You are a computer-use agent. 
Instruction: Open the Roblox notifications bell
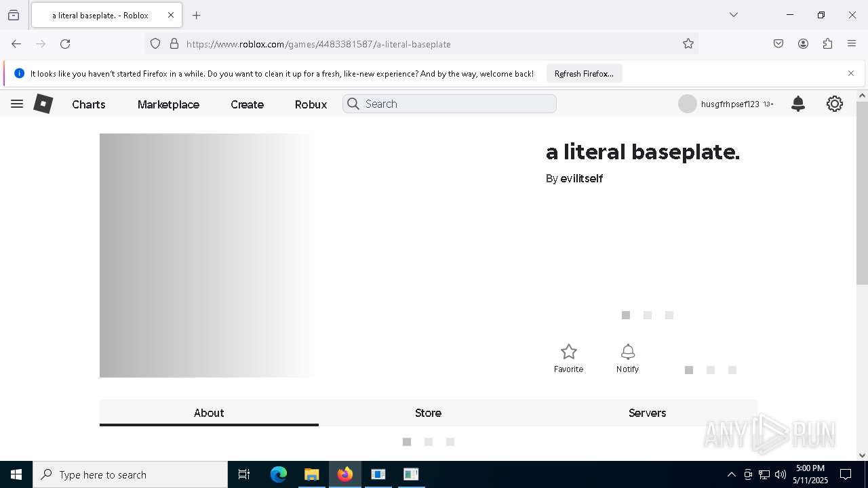[798, 104]
